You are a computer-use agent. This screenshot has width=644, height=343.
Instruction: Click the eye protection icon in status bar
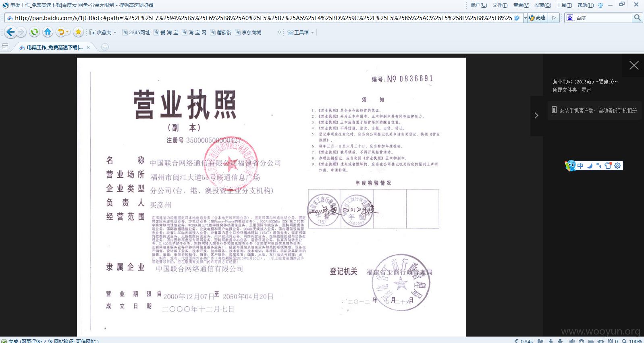(x=601, y=341)
